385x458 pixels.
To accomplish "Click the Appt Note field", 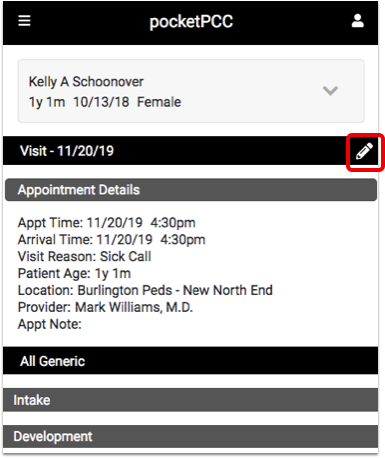I will [50, 324].
